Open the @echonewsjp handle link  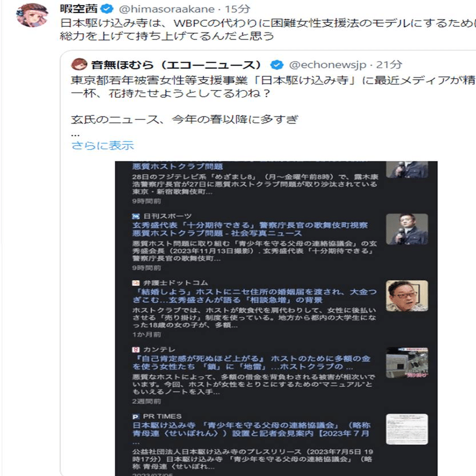[328, 65]
